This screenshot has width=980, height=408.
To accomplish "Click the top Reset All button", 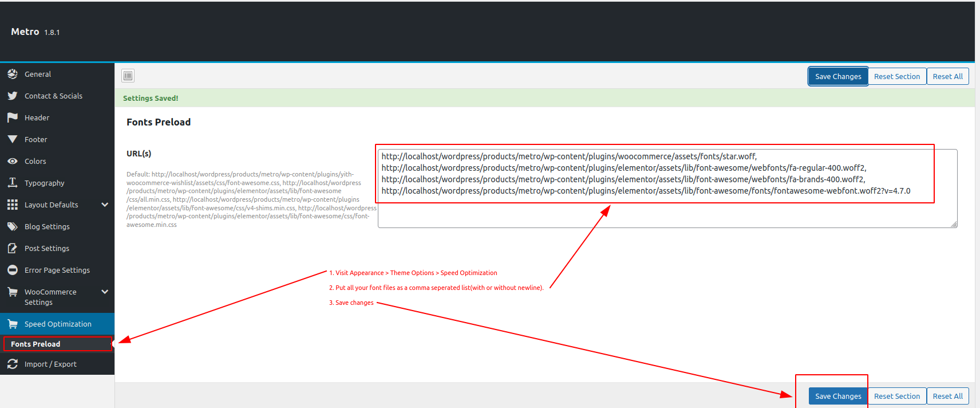I will point(947,76).
